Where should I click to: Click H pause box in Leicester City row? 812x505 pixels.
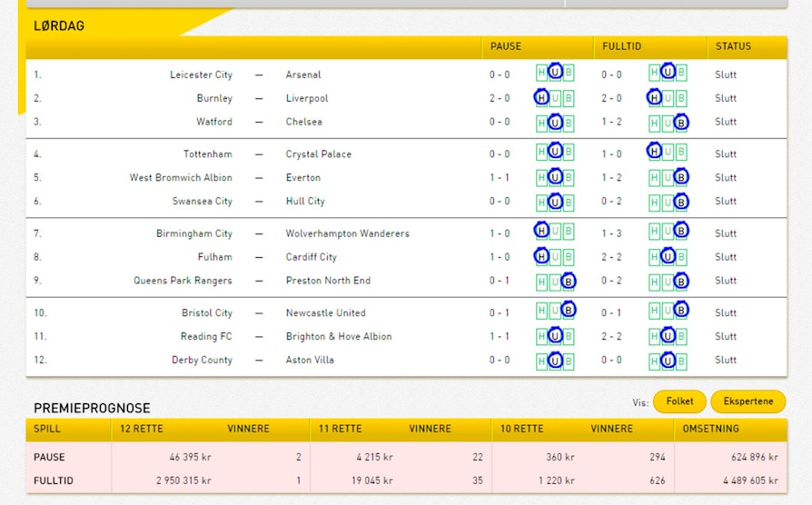[541, 73]
